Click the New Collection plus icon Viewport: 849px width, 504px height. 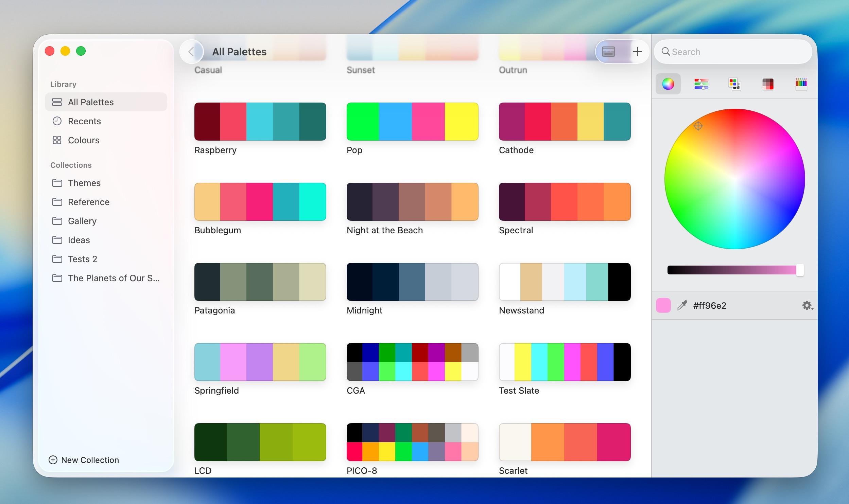(53, 460)
